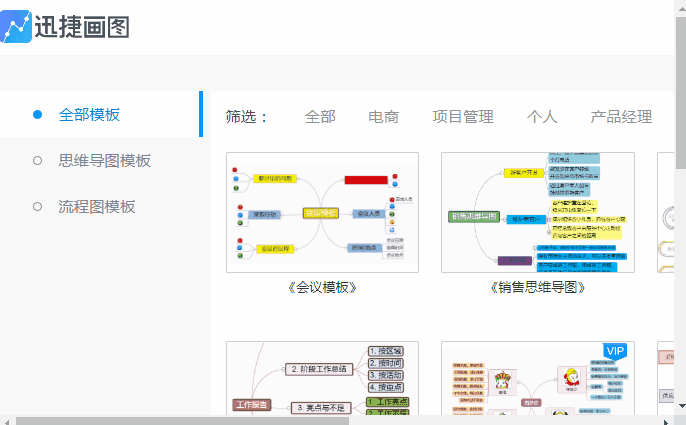This screenshot has width=686, height=425.
Task: Click the vertical scrollbar thumb
Action: [x=680, y=93]
